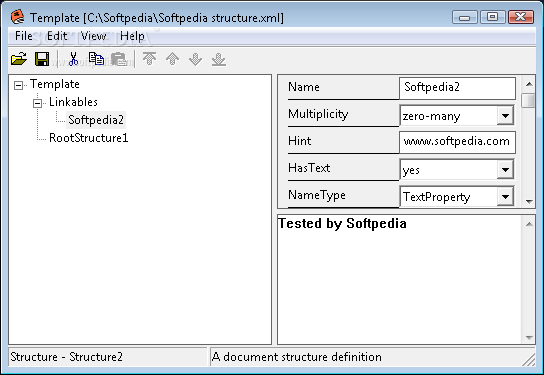Click status text A document structure definition
The height and width of the screenshot is (375, 544).
pos(297,357)
